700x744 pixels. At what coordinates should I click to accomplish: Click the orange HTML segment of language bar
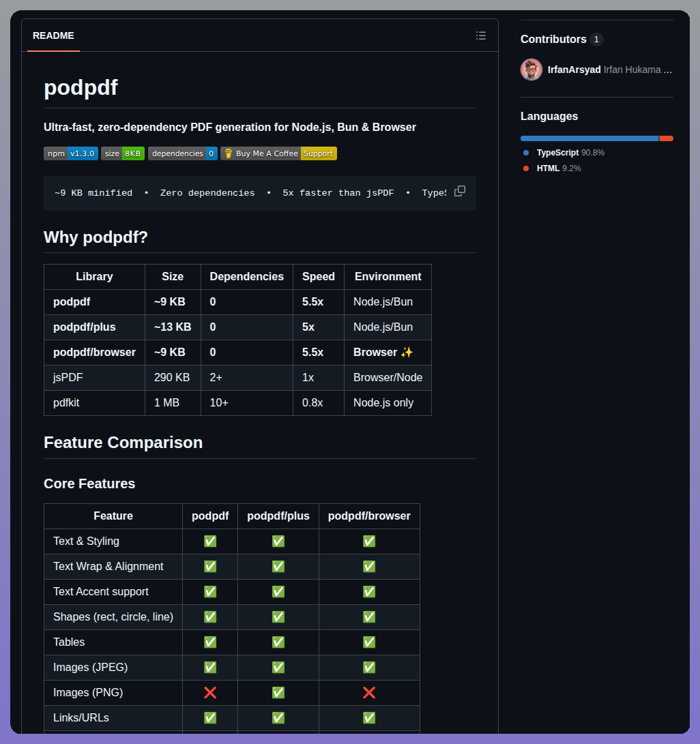pyautogui.click(x=667, y=138)
